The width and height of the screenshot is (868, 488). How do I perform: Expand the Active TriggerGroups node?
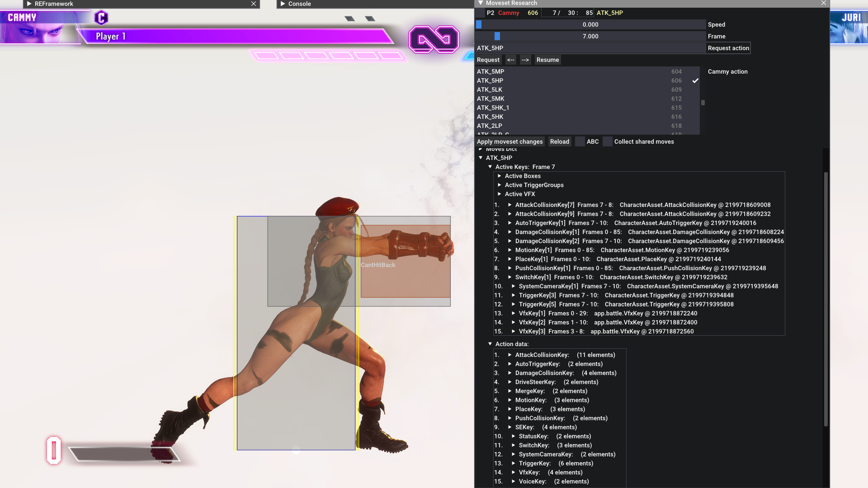(500, 185)
